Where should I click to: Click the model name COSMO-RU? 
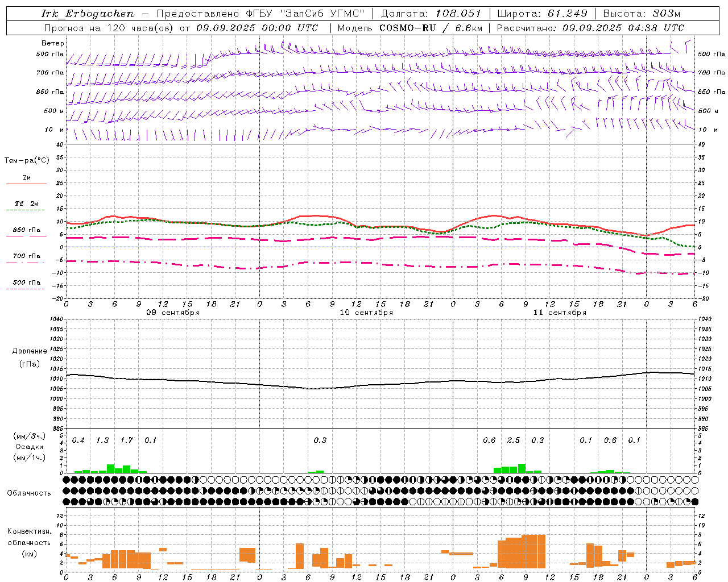click(x=408, y=28)
